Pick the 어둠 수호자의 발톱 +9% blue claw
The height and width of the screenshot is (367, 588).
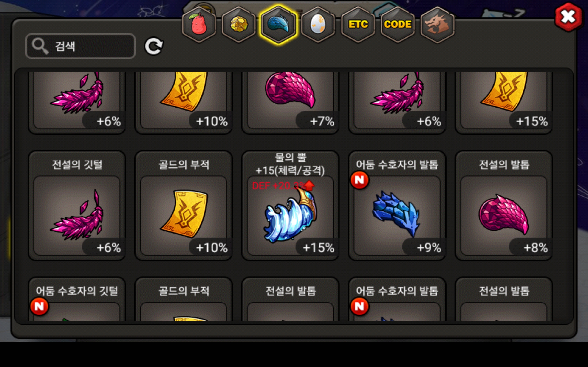[x=397, y=206]
